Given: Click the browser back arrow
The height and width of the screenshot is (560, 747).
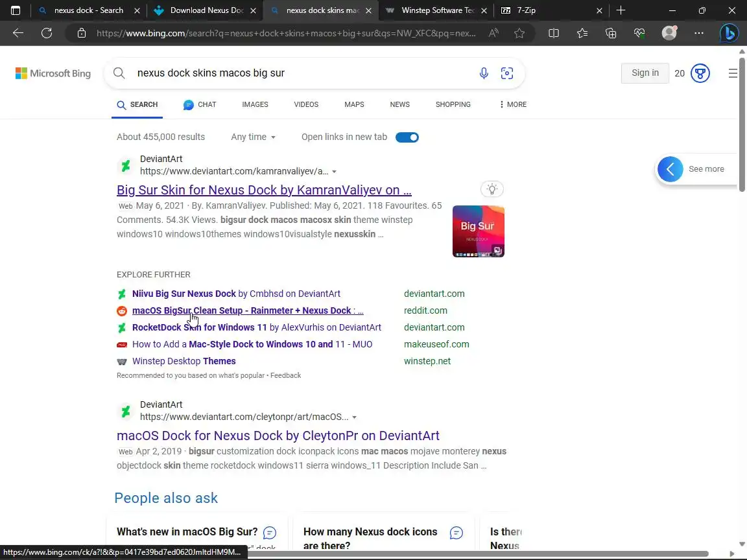Looking at the screenshot, I should click(18, 33).
